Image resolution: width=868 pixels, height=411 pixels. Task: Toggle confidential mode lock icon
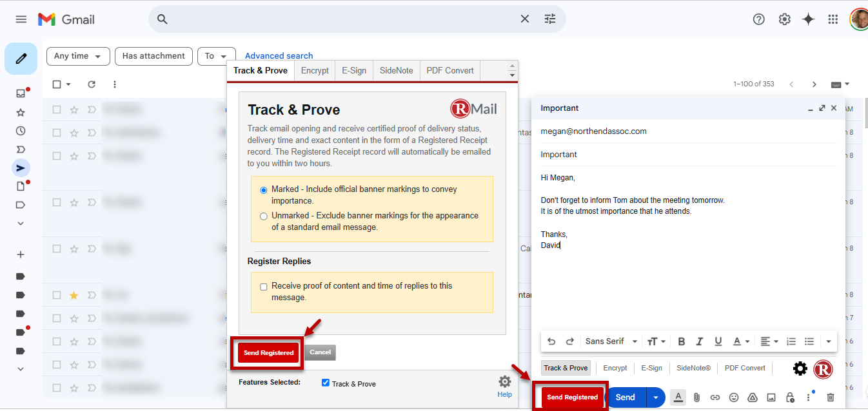pyautogui.click(x=790, y=397)
